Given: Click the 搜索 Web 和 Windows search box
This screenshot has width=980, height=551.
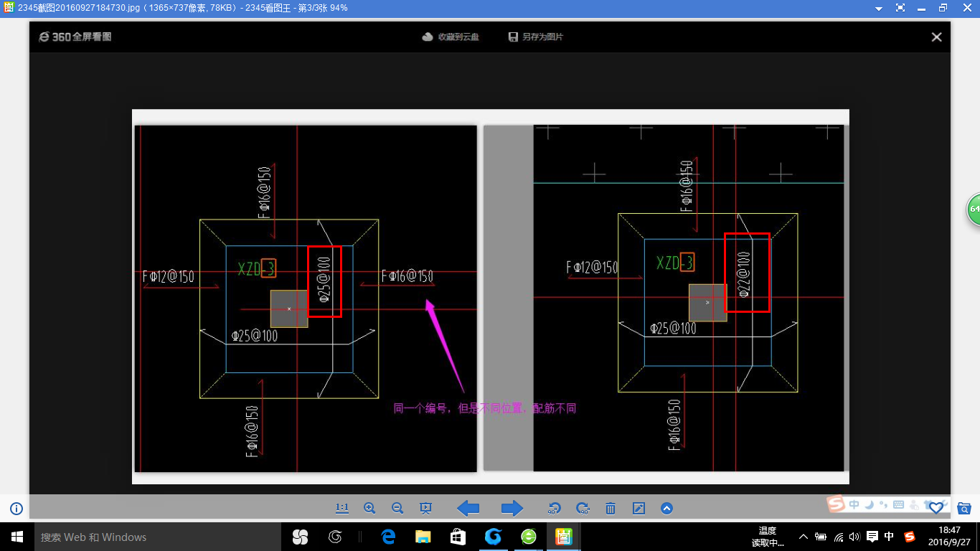Looking at the screenshot, I should click(x=158, y=537).
